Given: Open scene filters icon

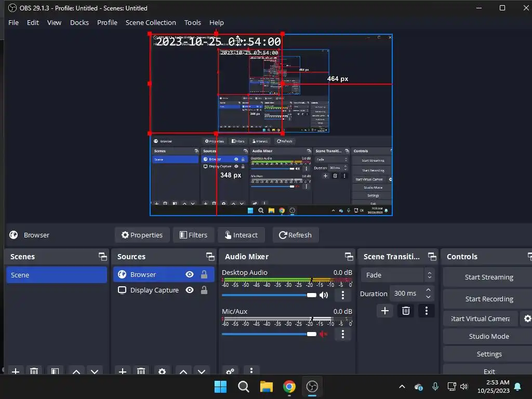Looking at the screenshot, I should (55, 371).
